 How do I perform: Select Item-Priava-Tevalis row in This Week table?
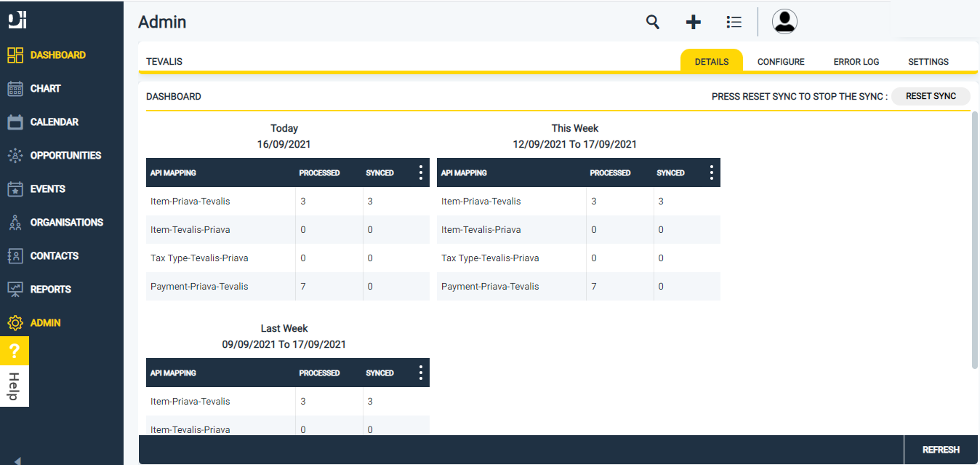point(579,202)
